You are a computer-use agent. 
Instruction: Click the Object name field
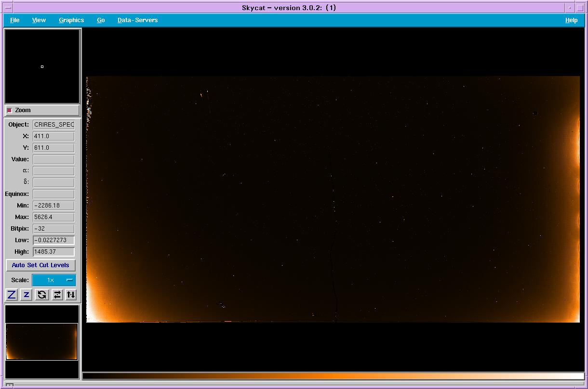point(53,125)
